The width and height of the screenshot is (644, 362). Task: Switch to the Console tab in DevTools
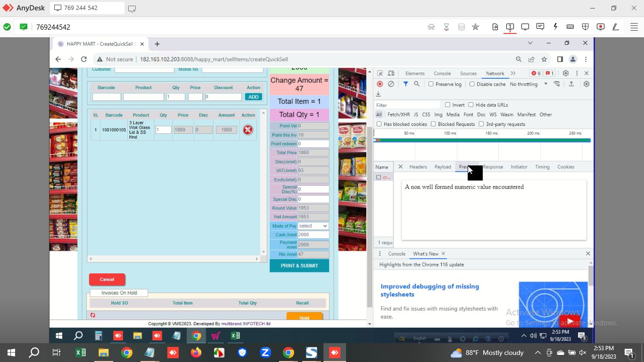point(442,74)
